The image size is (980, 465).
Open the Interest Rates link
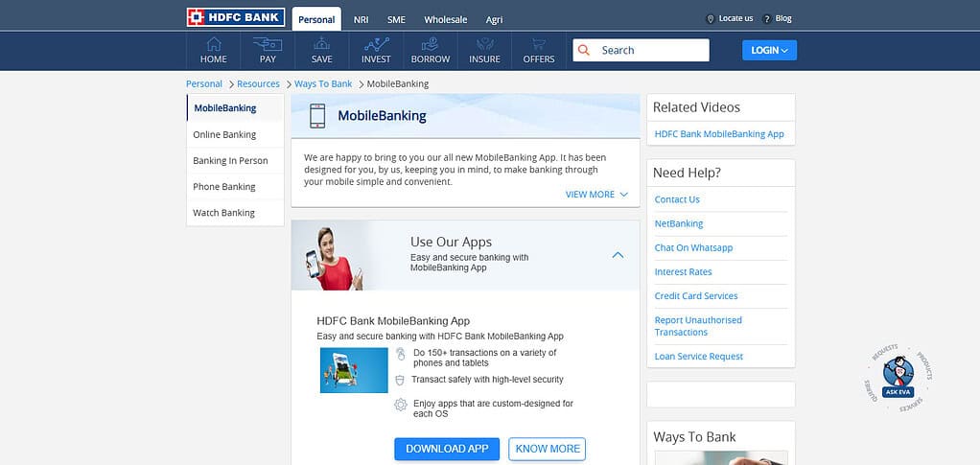pos(683,272)
